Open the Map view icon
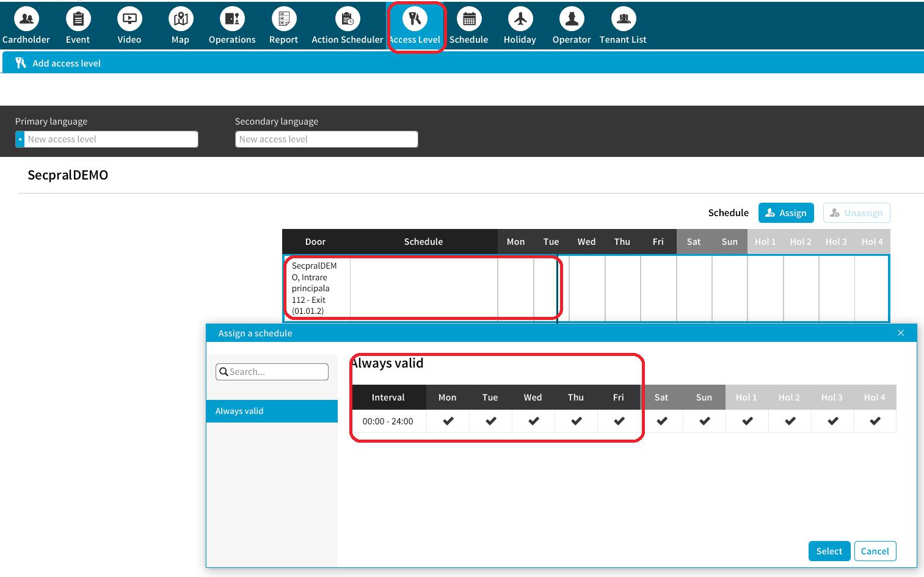The height and width of the screenshot is (577, 924). (x=180, y=20)
